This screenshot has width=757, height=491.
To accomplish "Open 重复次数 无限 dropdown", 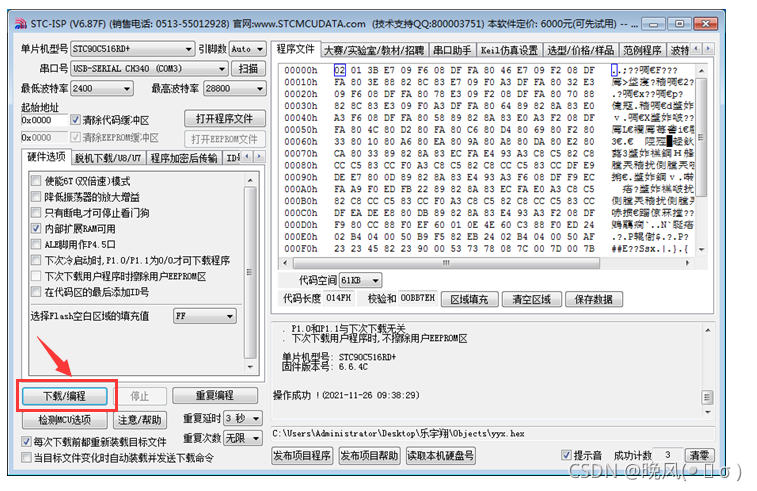I will 243,438.
